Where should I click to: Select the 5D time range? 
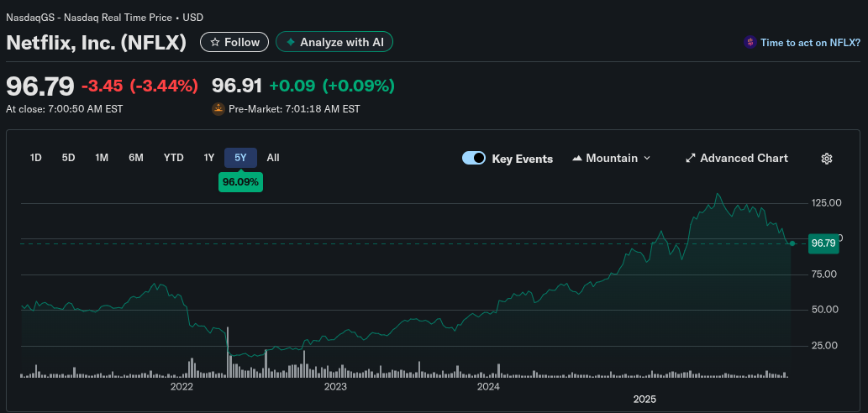pos(68,158)
